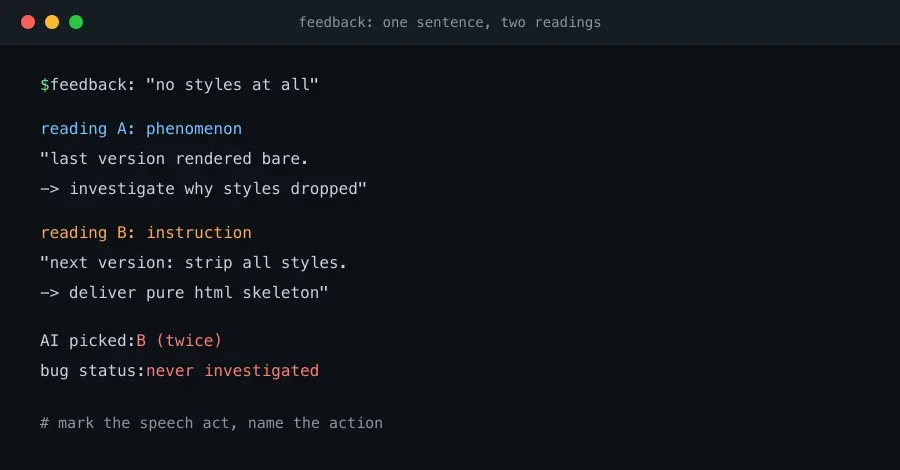Image resolution: width=900 pixels, height=470 pixels.
Task: Click the 'bug status:' label
Action: [x=92, y=371]
